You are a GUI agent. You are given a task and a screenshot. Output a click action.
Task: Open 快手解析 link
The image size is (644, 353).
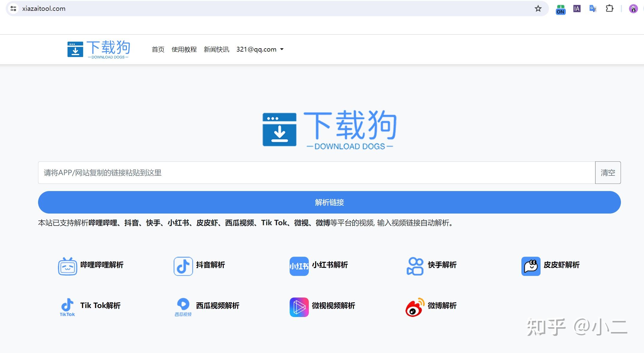pos(442,265)
